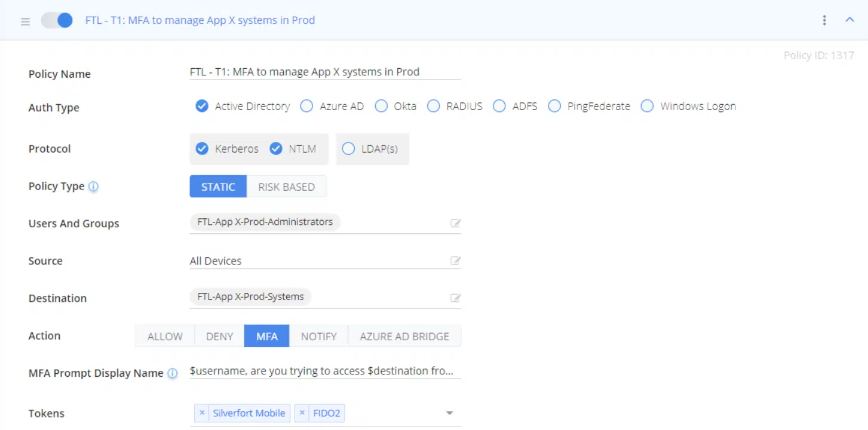Remove the Silverfort Mobile token
This screenshot has height=430, width=868.
tap(202, 413)
